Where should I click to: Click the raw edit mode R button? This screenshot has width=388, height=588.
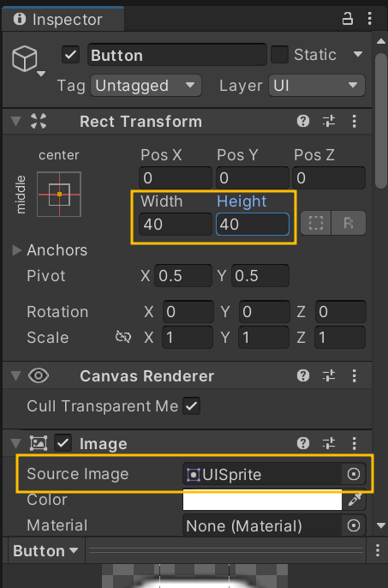tap(349, 223)
